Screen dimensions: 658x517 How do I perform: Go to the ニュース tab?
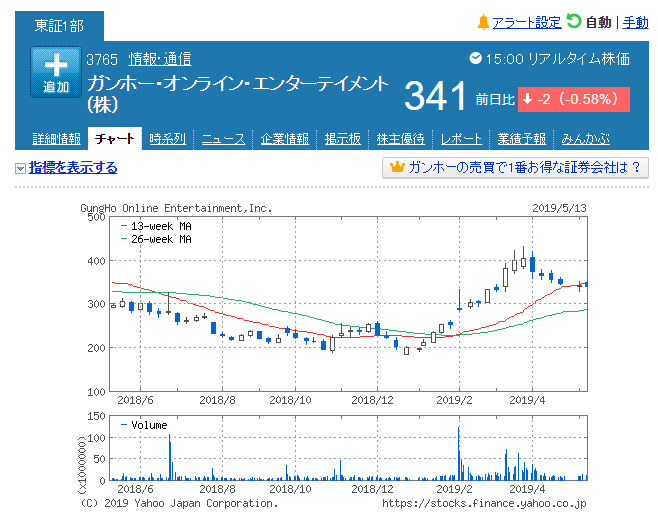coord(223,139)
